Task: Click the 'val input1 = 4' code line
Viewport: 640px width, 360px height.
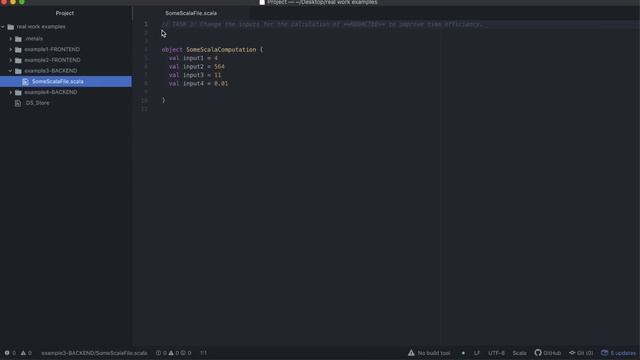Action: (193, 58)
